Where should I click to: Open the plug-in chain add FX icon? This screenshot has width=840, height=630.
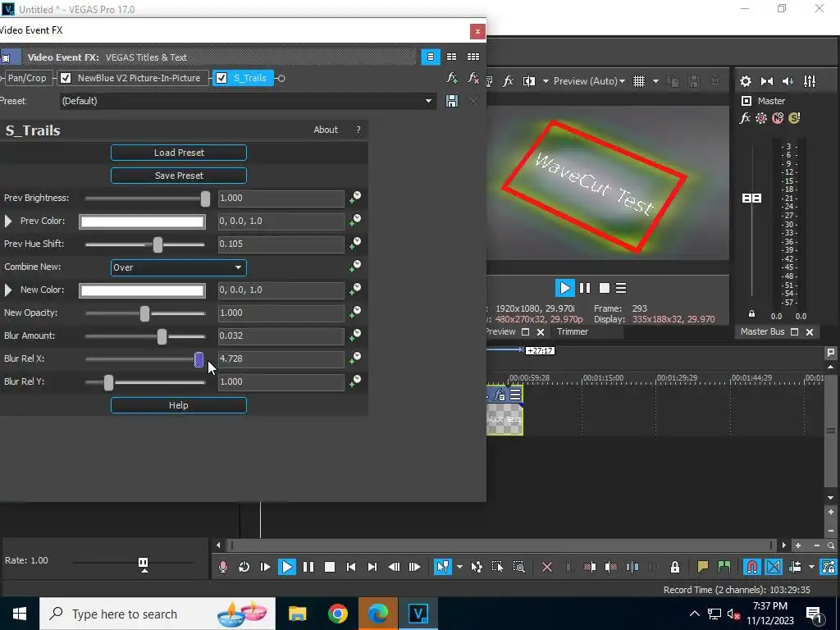click(452, 78)
